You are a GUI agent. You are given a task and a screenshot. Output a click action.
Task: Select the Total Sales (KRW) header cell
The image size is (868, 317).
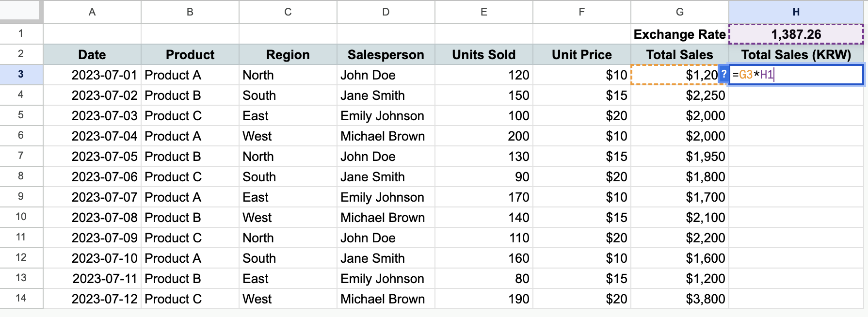tap(796, 54)
